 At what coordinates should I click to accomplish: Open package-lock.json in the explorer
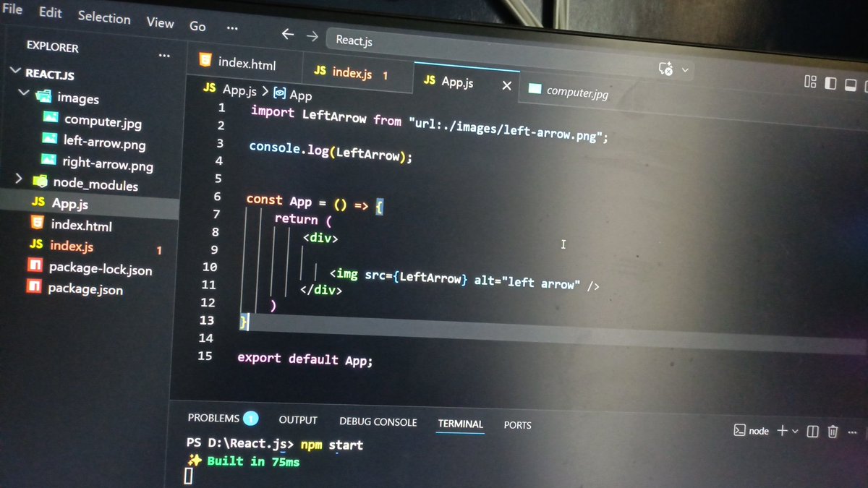(x=100, y=268)
